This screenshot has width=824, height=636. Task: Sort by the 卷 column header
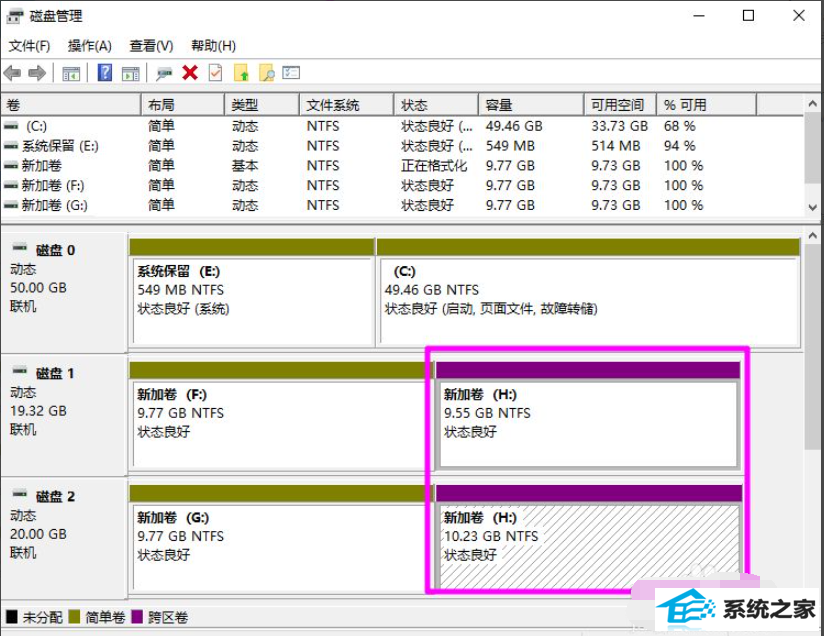coord(71,105)
